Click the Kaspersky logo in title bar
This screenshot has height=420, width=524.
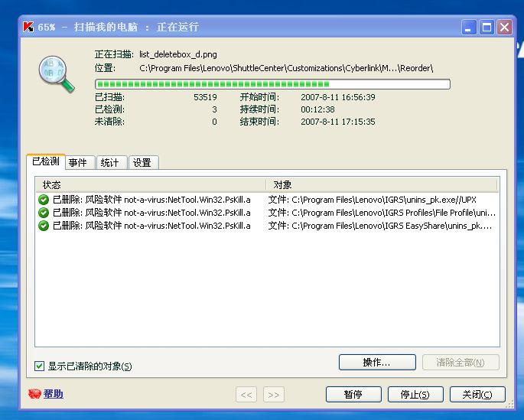click(x=28, y=27)
